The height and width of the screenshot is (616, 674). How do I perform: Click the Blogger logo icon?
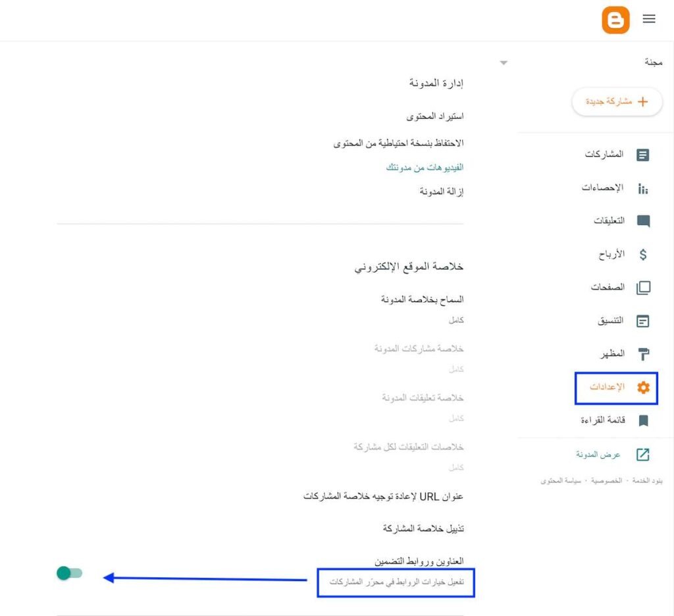click(615, 20)
